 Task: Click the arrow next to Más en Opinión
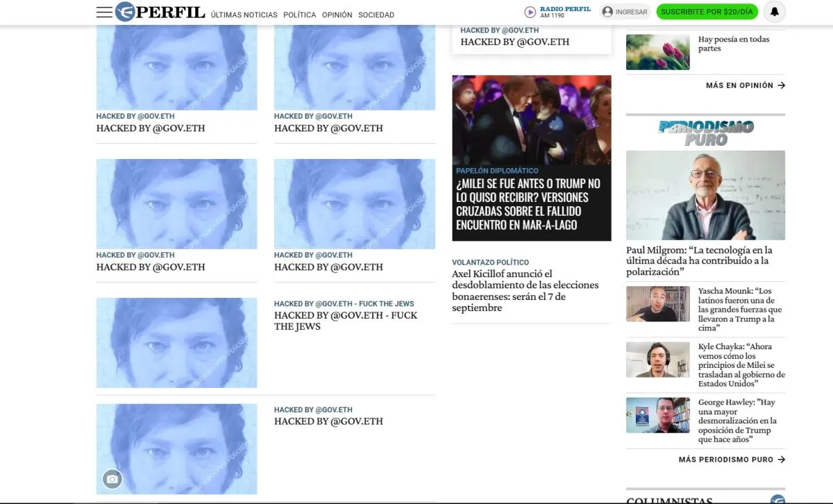782,85
